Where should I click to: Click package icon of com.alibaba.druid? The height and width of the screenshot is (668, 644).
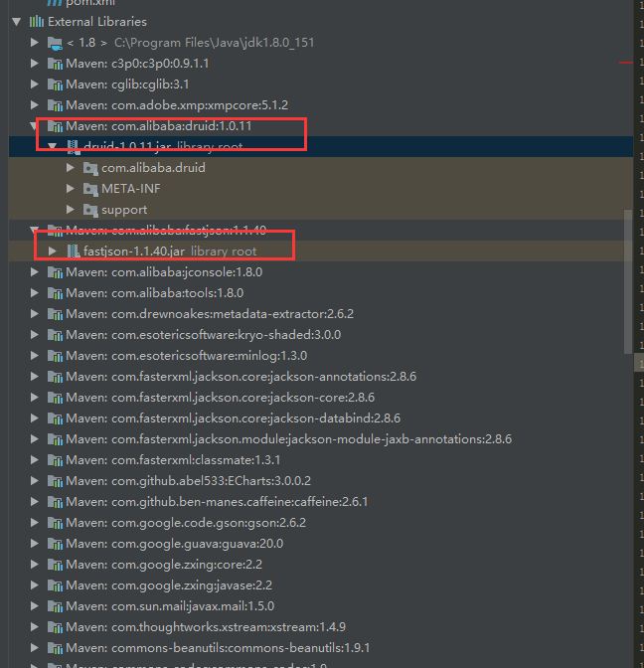pyautogui.click(x=90, y=168)
